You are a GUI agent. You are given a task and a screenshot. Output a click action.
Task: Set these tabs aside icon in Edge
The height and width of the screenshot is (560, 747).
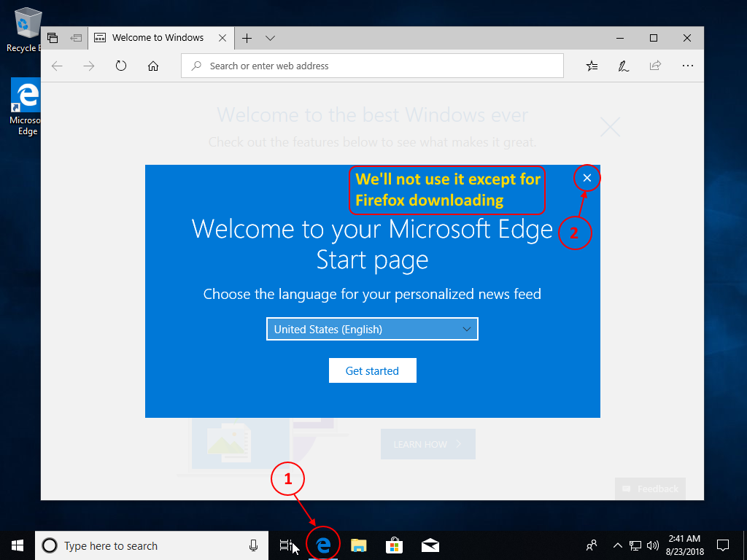coord(76,38)
